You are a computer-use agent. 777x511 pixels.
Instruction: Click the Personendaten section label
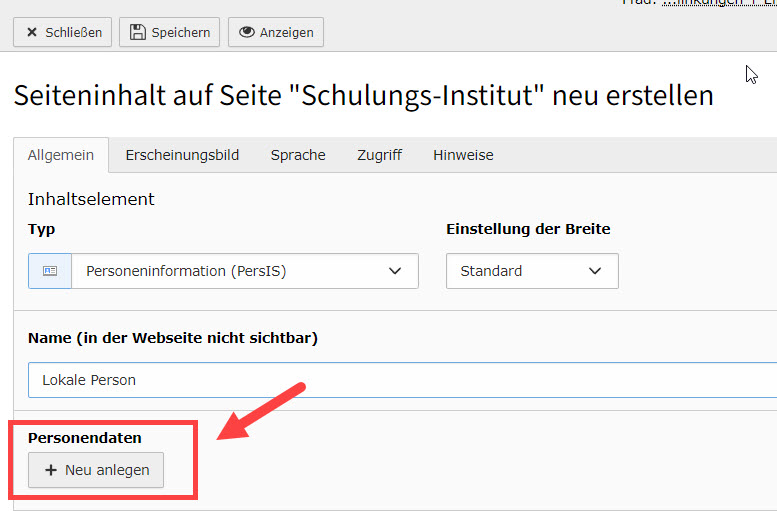coord(85,438)
